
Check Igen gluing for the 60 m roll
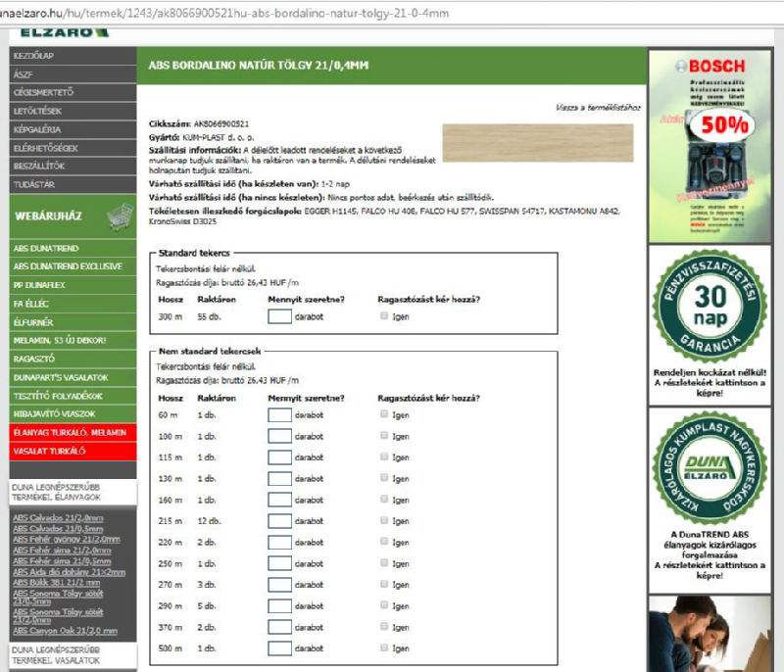click(x=384, y=413)
